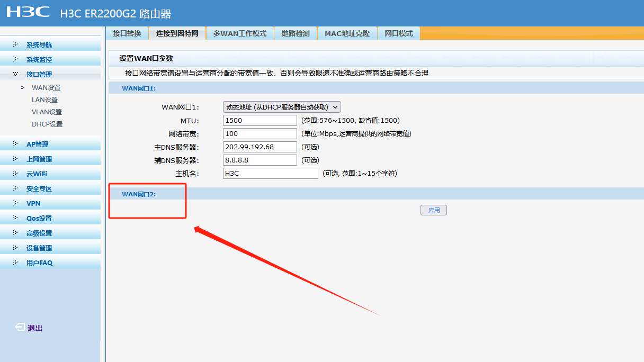This screenshot has width=644, height=362.
Task: Open DHCP设置 in the sidebar
Action: [47, 124]
